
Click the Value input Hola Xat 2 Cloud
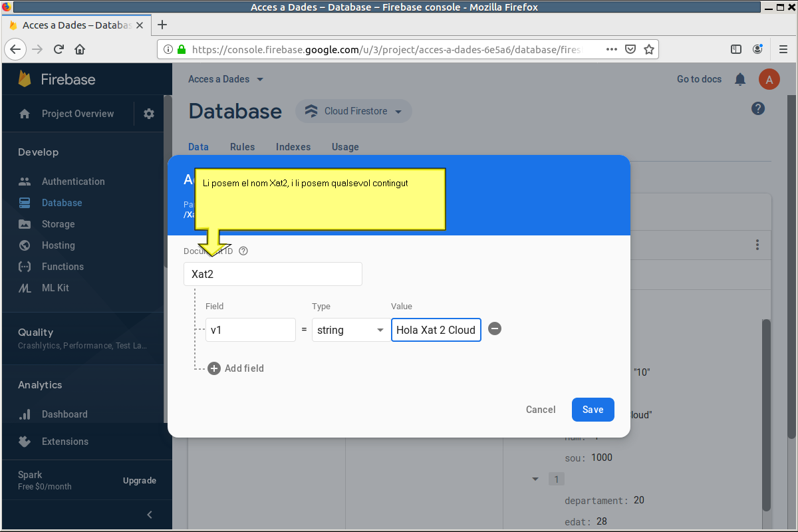pyautogui.click(x=436, y=330)
